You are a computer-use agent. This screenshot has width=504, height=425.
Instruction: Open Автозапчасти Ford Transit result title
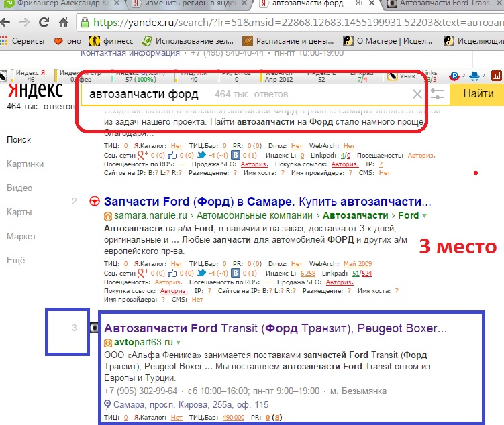point(275,328)
